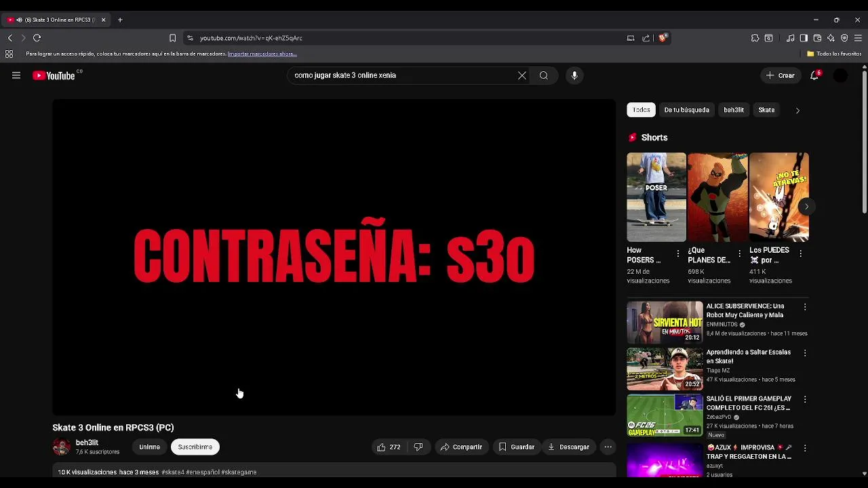868x488 pixels.
Task: Open options for Los PUEDES short
Action: [800, 253]
